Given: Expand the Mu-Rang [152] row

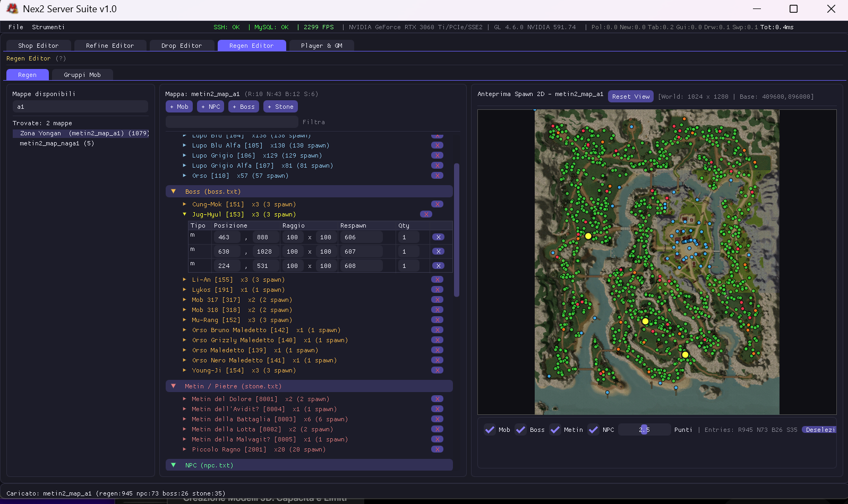Looking at the screenshot, I should [184, 320].
